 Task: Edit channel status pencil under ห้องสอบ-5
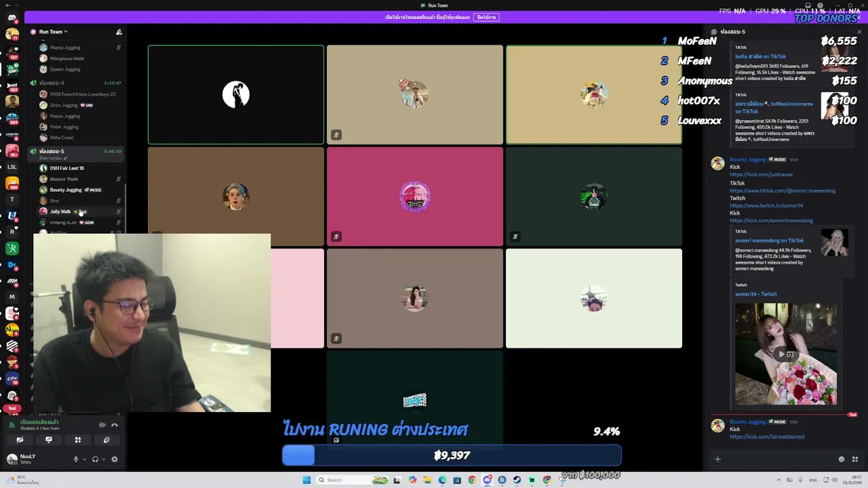coord(66,159)
